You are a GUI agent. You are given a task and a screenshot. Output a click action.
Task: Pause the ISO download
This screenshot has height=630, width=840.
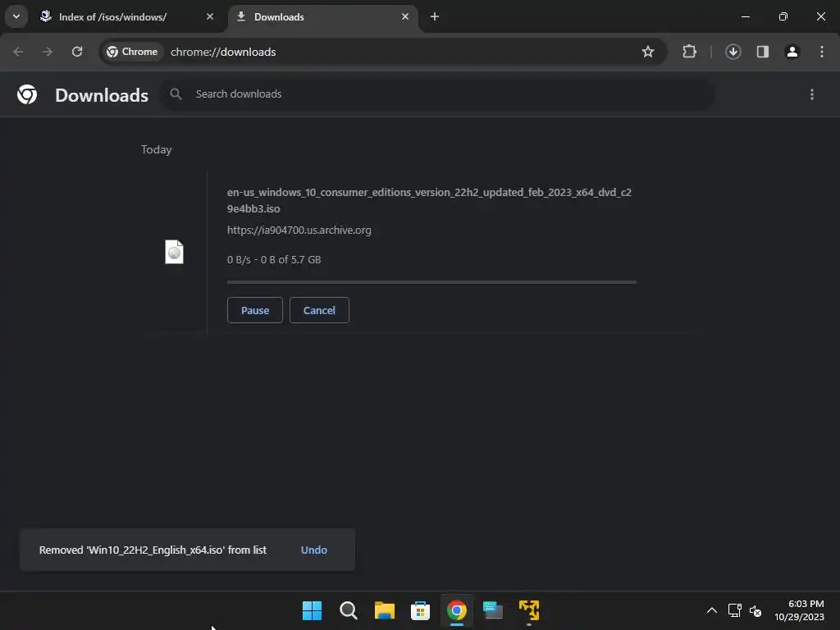pyautogui.click(x=255, y=310)
